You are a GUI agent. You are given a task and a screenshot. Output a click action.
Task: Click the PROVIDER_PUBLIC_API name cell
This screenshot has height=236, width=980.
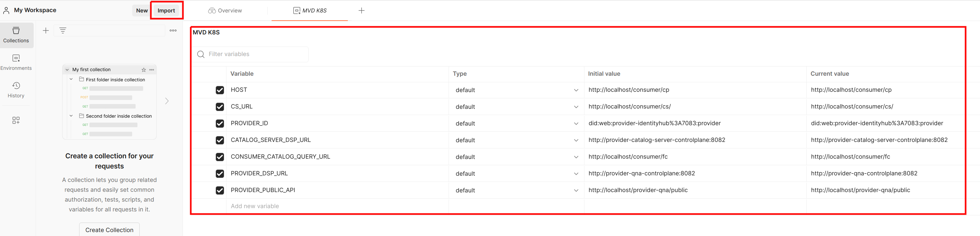(337, 190)
